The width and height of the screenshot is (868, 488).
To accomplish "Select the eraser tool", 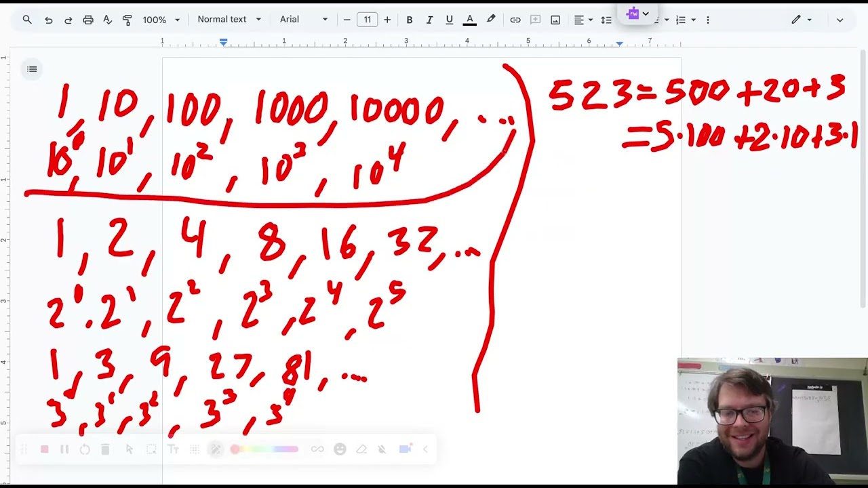I will pos(361,449).
